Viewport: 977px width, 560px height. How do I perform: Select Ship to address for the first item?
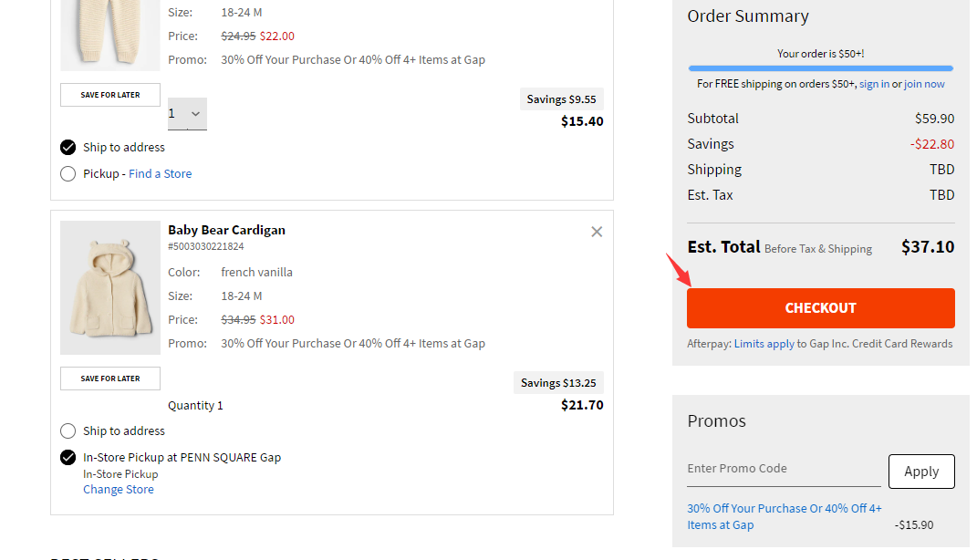point(68,148)
